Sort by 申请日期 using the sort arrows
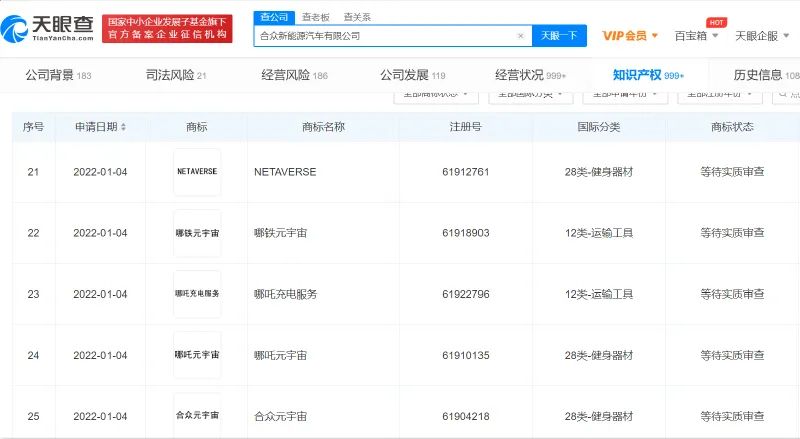 pyautogui.click(x=123, y=128)
